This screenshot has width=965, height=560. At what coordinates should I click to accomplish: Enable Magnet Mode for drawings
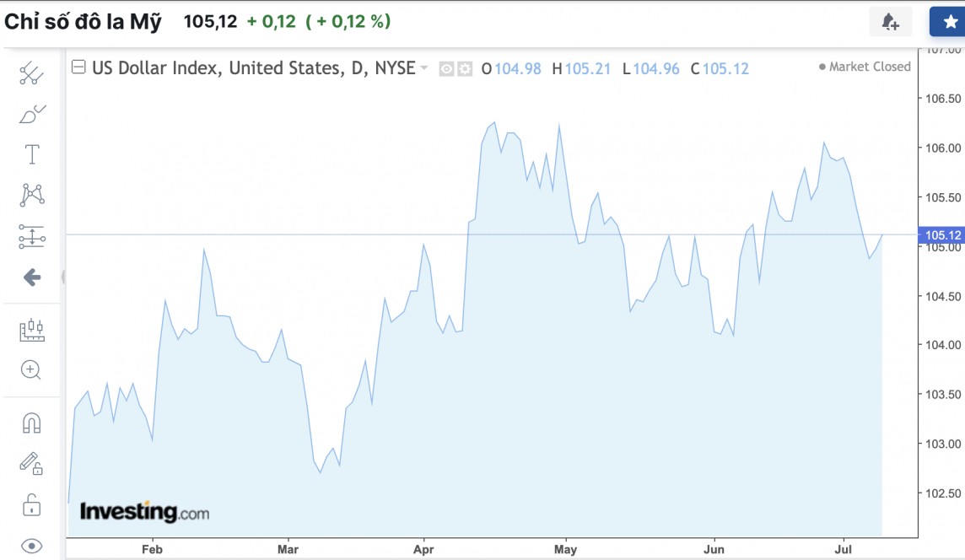pyautogui.click(x=31, y=423)
